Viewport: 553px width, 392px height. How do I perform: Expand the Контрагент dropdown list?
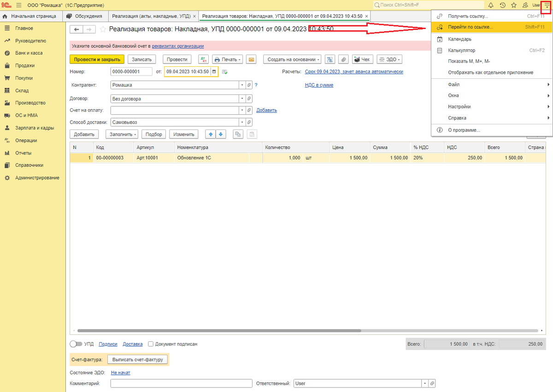242,85
